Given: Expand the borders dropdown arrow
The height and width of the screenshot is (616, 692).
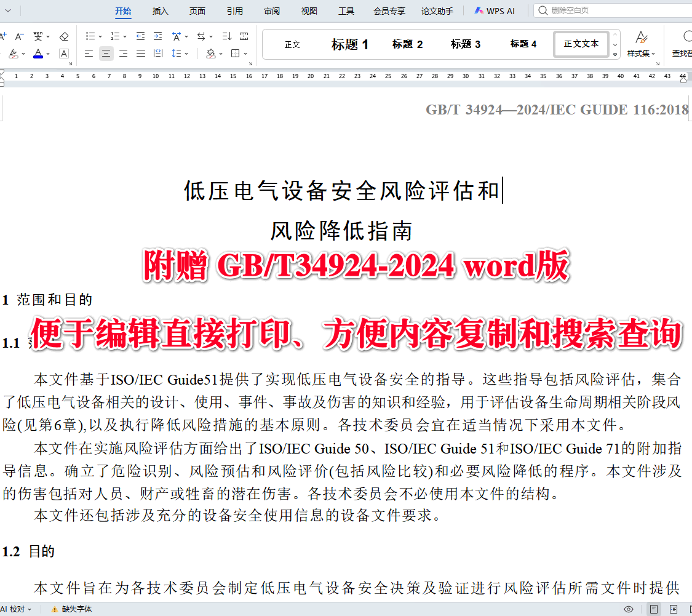Looking at the screenshot, I should [x=245, y=54].
